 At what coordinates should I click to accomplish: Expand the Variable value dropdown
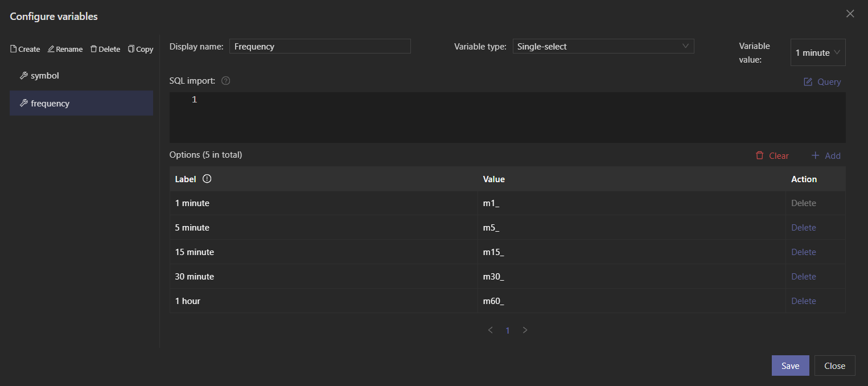coord(817,53)
